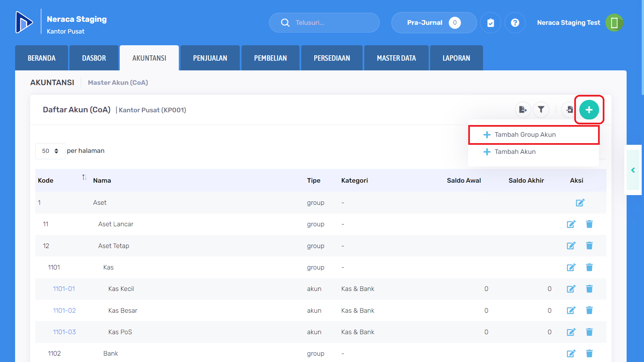Click the Tipe column header
This screenshot has height=362, width=644.
[x=314, y=180]
